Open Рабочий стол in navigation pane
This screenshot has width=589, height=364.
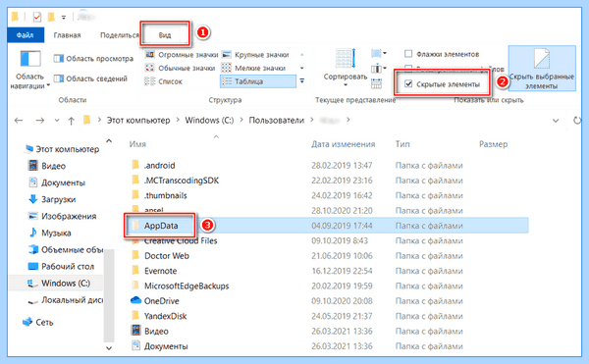61,267
